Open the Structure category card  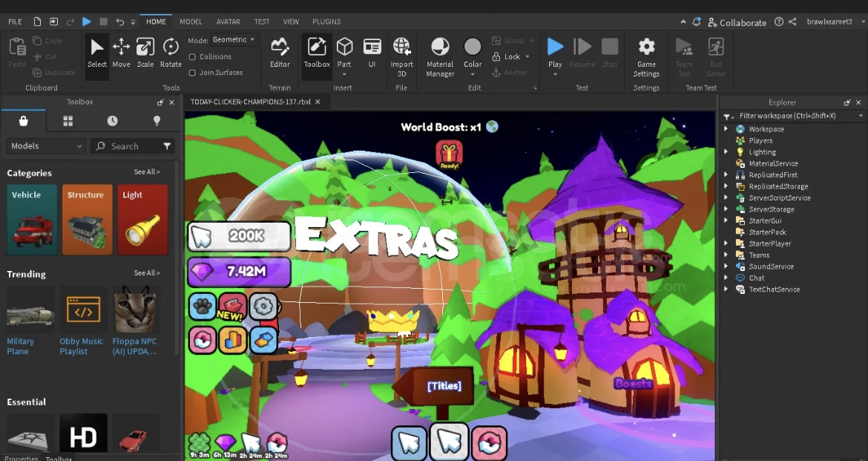[87, 220]
